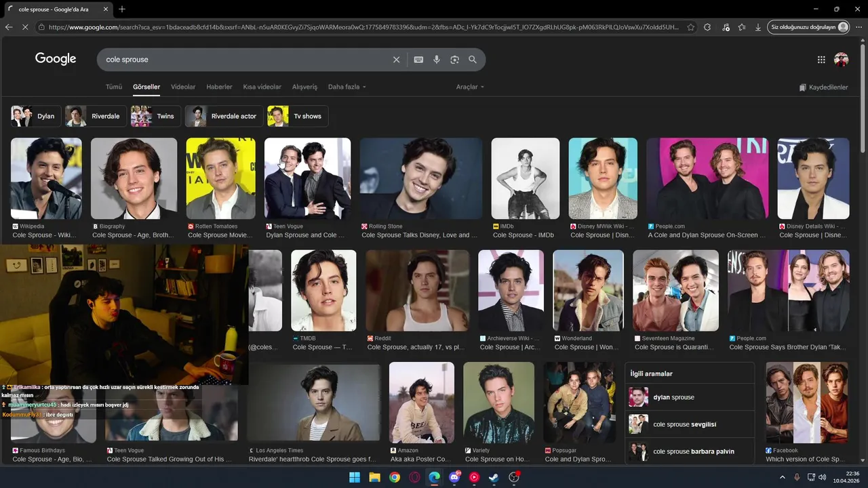
Task: Switch to the 'Tümü' results tab
Action: click(x=114, y=87)
